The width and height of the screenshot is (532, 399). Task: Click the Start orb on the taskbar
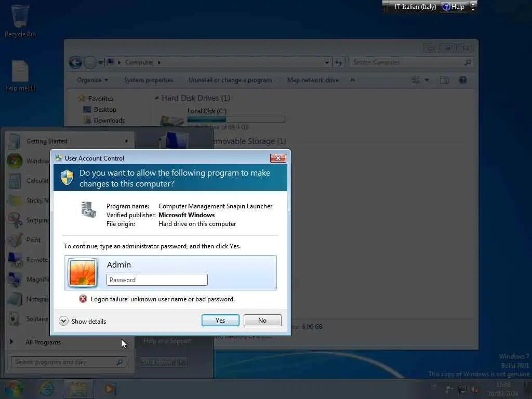click(x=14, y=389)
